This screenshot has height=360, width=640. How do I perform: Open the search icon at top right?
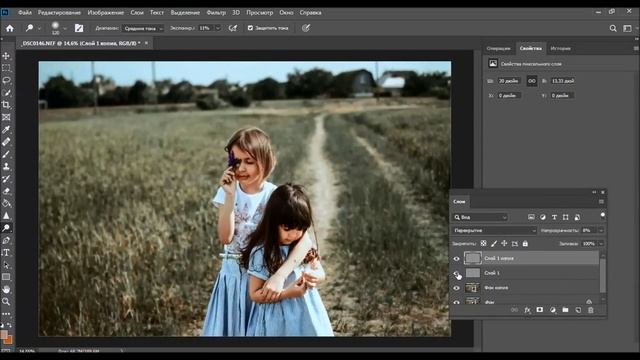pyautogui.click(x=613, y=28)
